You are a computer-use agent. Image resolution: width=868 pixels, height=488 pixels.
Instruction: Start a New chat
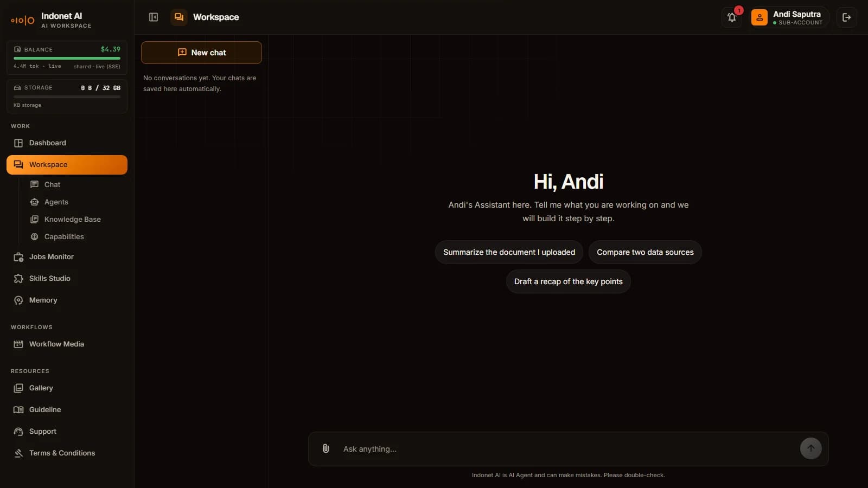pos(201,53)
